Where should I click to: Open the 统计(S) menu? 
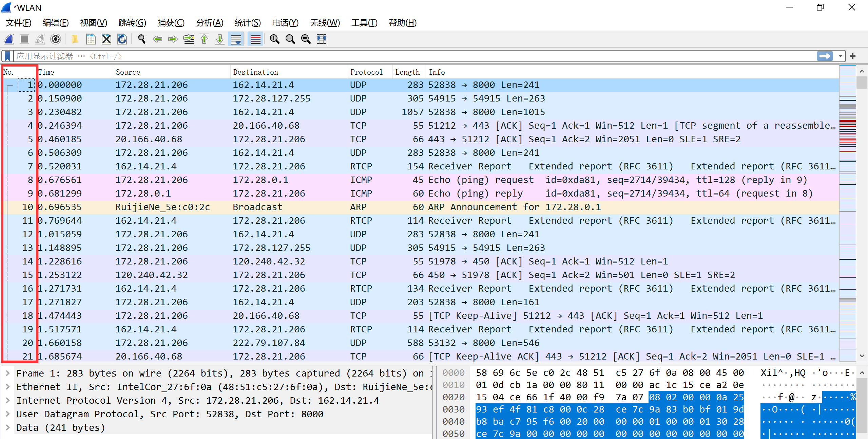click(247, 23)
